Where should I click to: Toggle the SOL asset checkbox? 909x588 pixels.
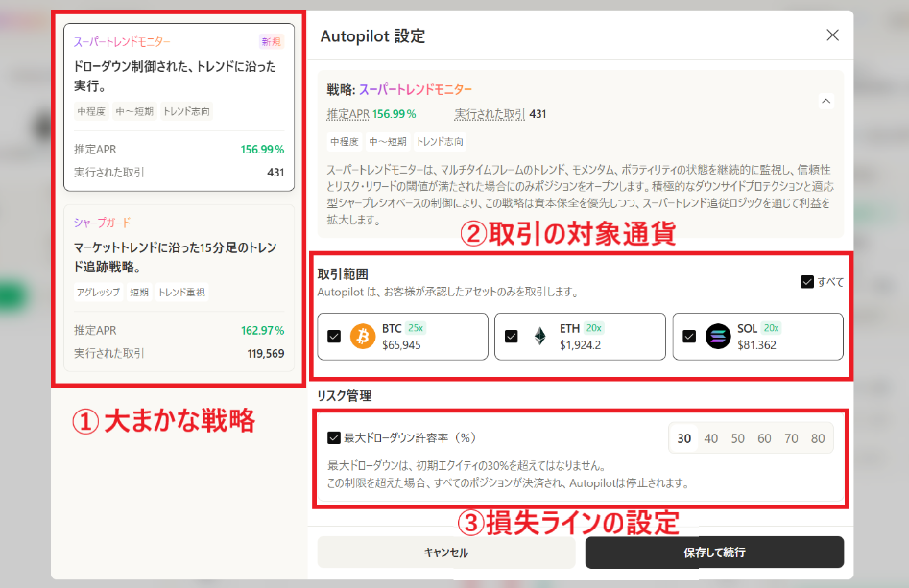point(689,337)
